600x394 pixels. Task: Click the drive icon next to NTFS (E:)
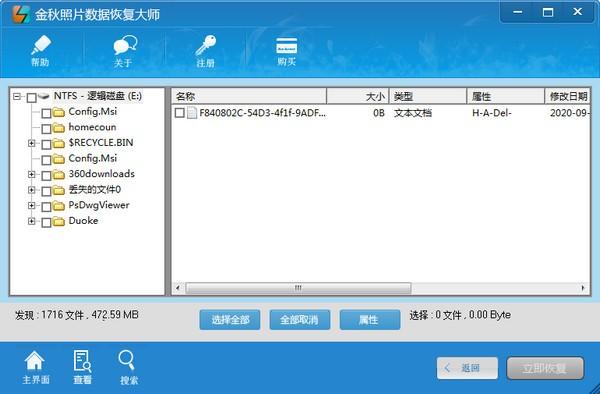click(x=44, y=96)
